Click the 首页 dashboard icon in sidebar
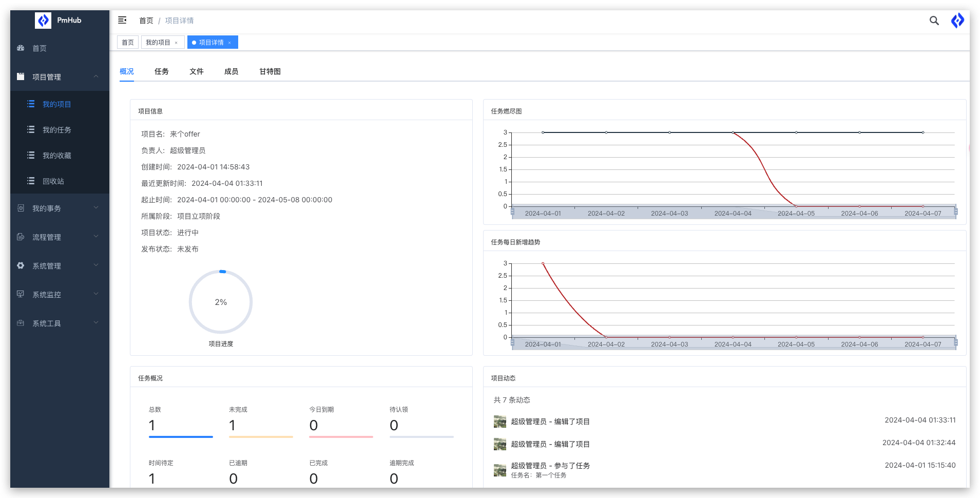Image resolution: width=980 pixels, height=498 pixels. (21, 48)
